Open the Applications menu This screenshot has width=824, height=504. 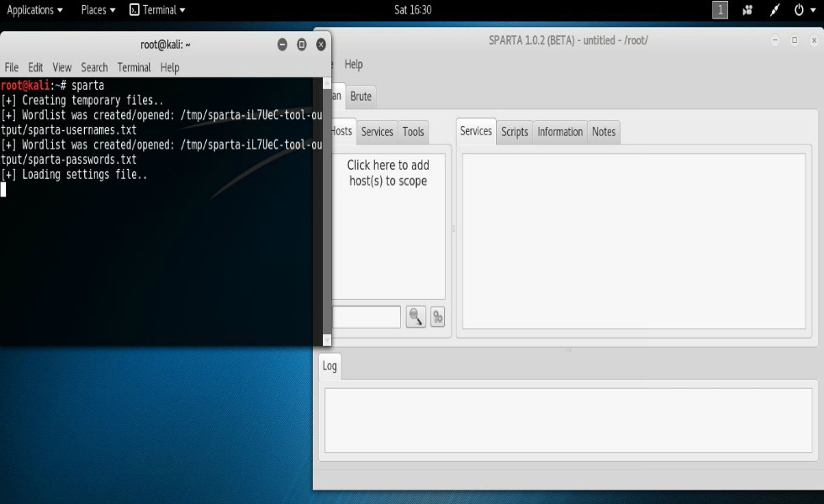click(x=34, y=10)
